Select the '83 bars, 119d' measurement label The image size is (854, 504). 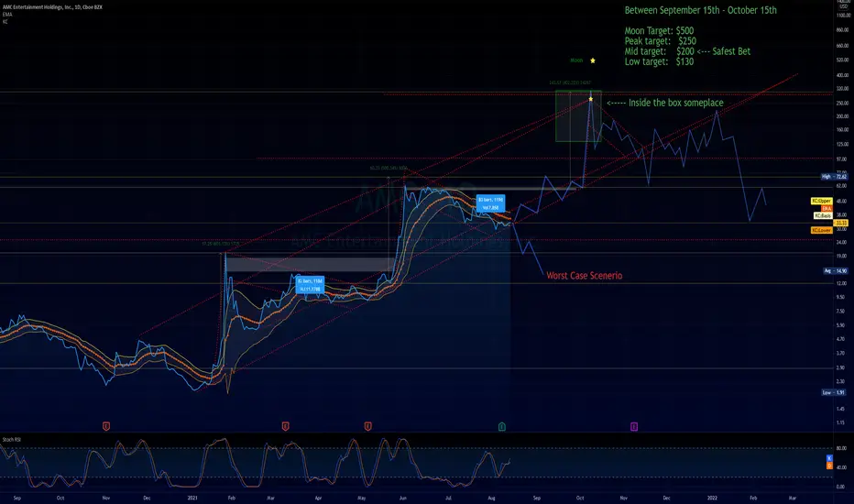coord(491,203)
